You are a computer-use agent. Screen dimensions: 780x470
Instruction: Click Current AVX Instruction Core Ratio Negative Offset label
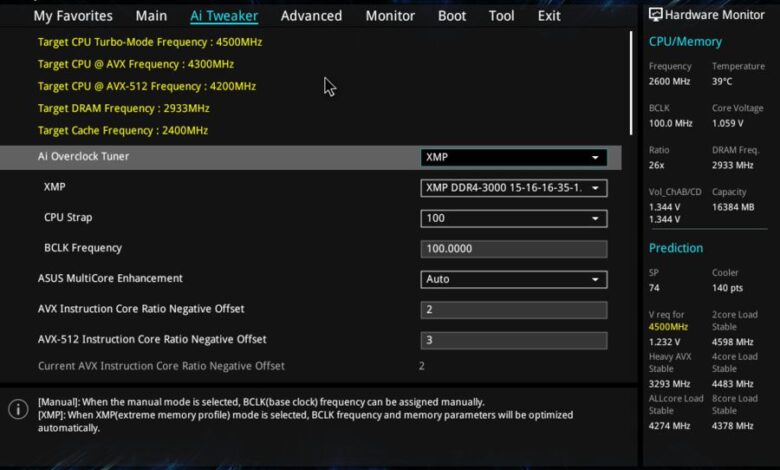click(x=161, y=366)
